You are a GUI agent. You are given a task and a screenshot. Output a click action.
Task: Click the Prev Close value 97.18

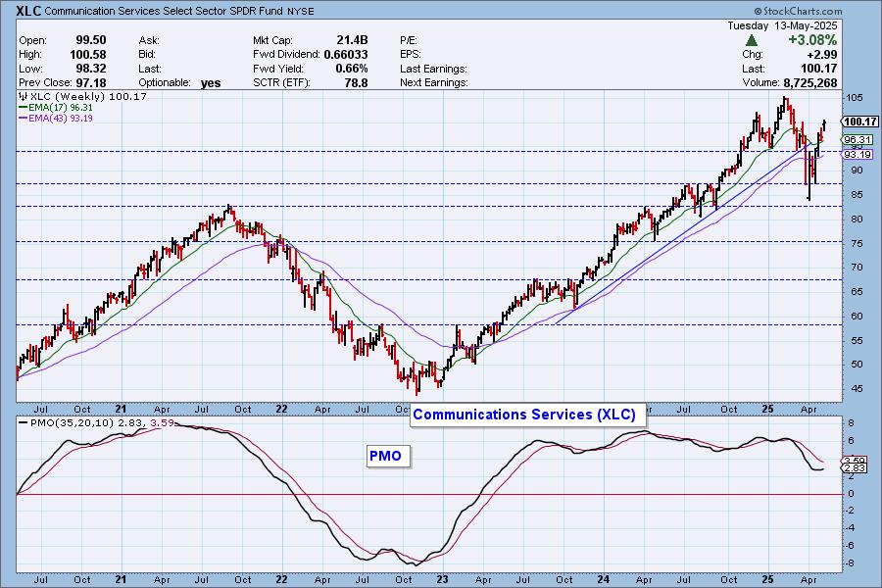pos(91,82)
